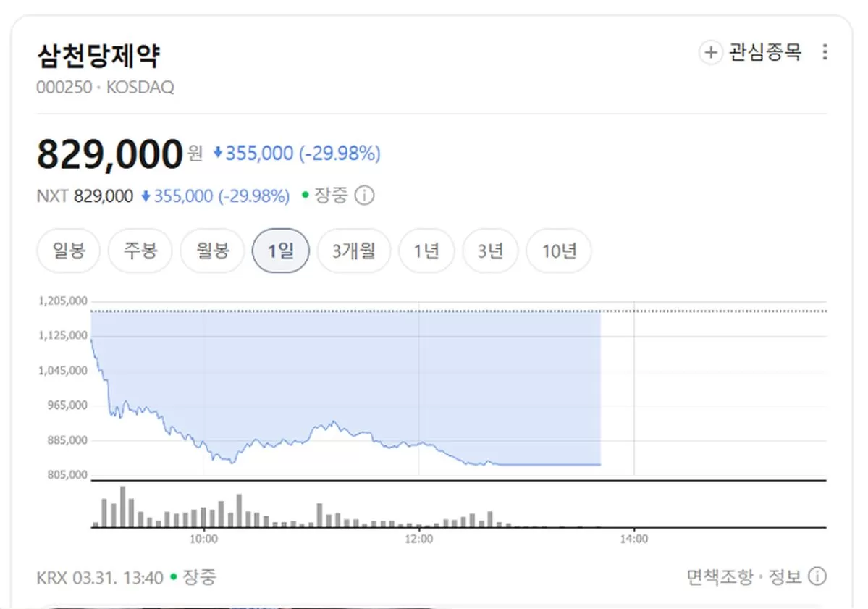Click the info icon beside 장중 status
The image size is (868, 609).
coord(366,196)
